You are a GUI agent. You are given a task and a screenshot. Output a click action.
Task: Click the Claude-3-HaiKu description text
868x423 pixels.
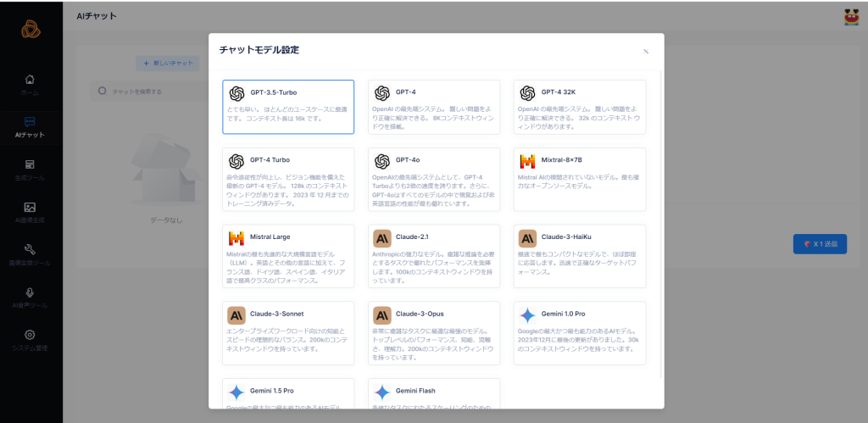578,263
